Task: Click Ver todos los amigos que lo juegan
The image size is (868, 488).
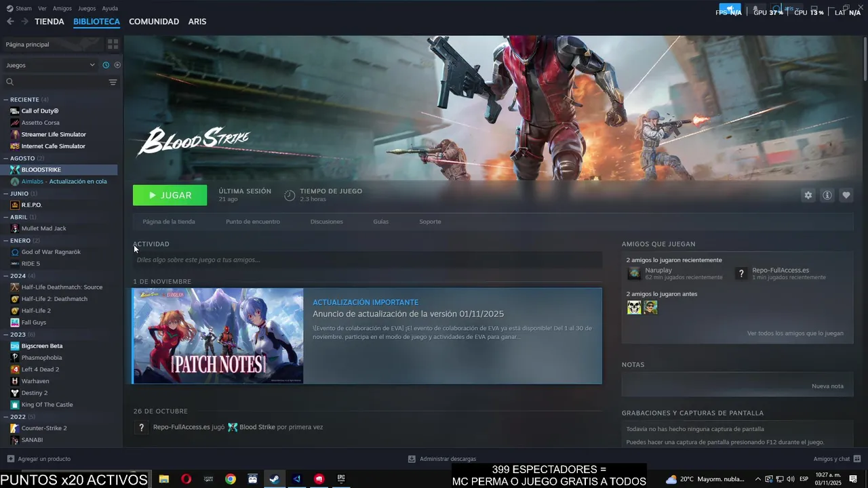Action: [795, 333]
